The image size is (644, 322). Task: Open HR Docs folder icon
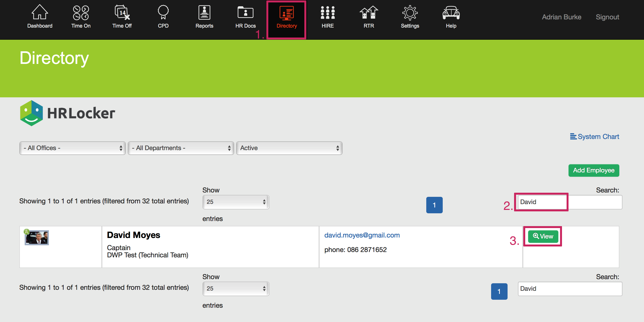pos(245,13)
